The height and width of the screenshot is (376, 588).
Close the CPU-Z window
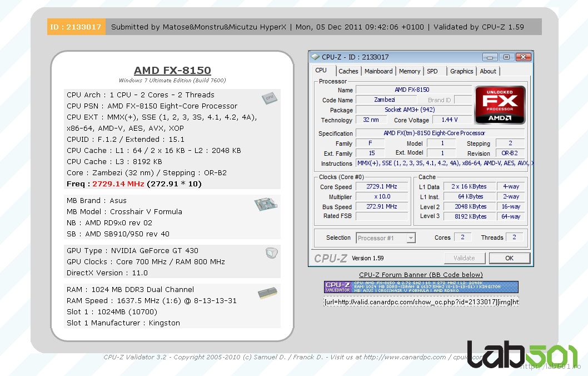tap(523, 57)
